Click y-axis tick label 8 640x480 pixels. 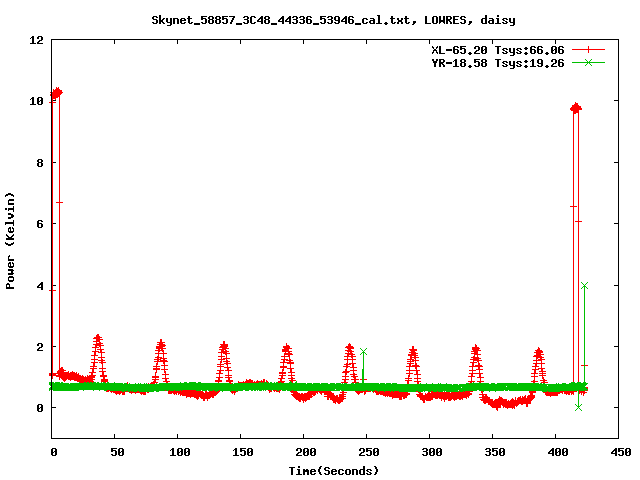pyautogui.click(x=40, y=163)
